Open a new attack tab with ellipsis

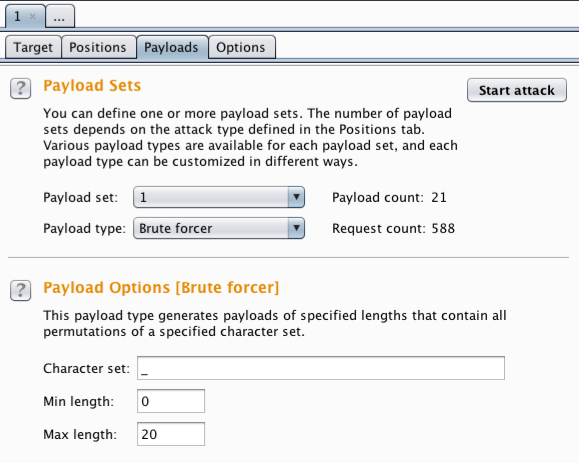pos(60,17)
